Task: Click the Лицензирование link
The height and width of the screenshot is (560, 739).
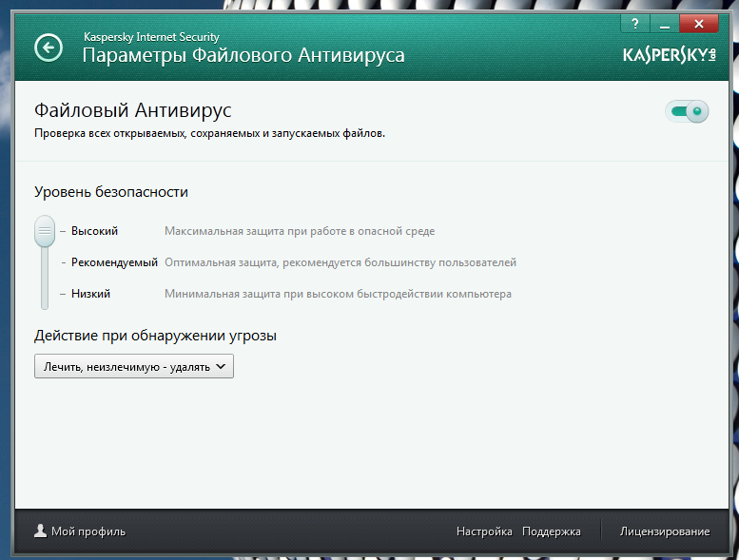Action: pos(665,531)
